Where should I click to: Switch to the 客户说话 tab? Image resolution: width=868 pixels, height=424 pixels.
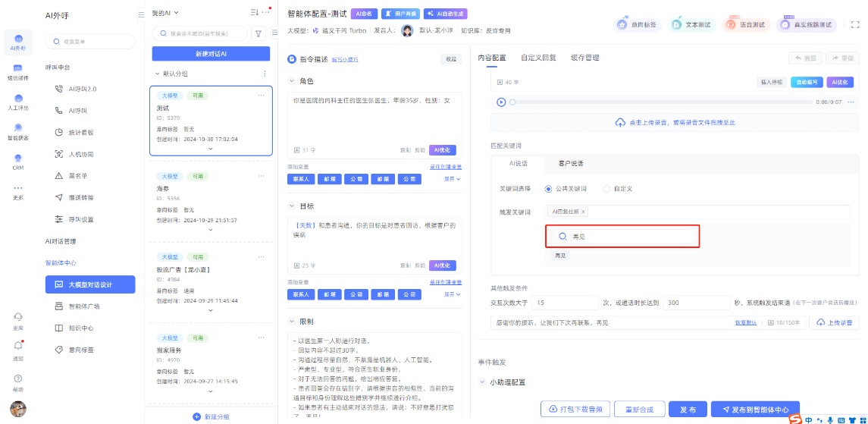[x=571, y=163]
